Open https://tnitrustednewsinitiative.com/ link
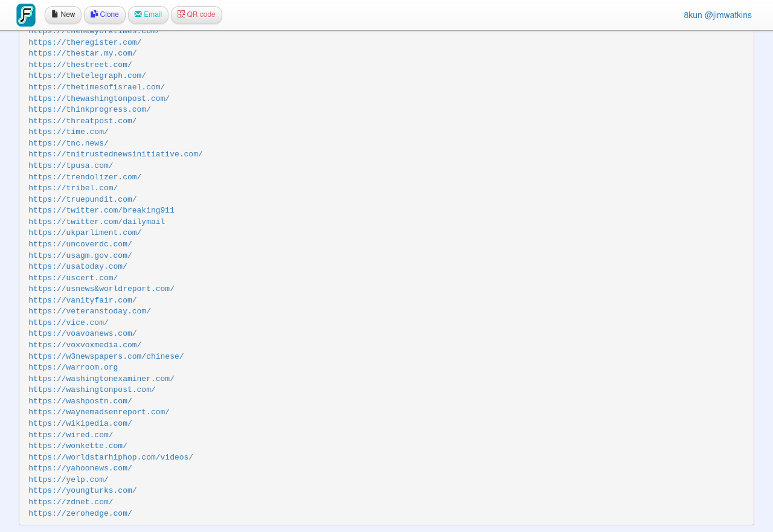The width and height of the screenshot is (773, 532). [x=116, y=155]
